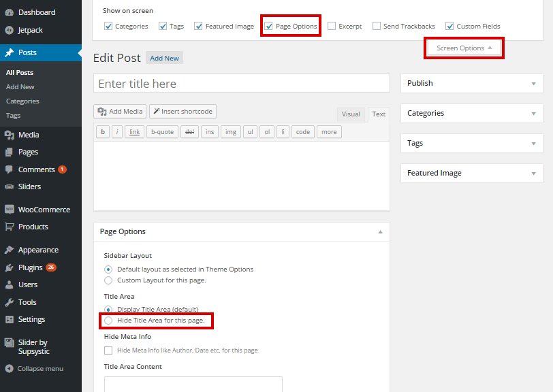Click the Appearance paintbrush icon
The image size is (553, 392).
[x=9, y=250]
